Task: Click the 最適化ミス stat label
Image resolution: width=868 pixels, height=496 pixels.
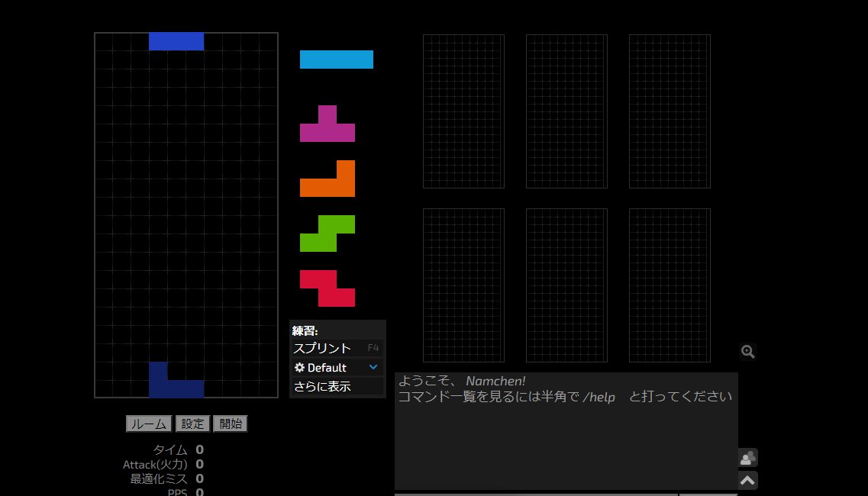Action: point(159,479)
